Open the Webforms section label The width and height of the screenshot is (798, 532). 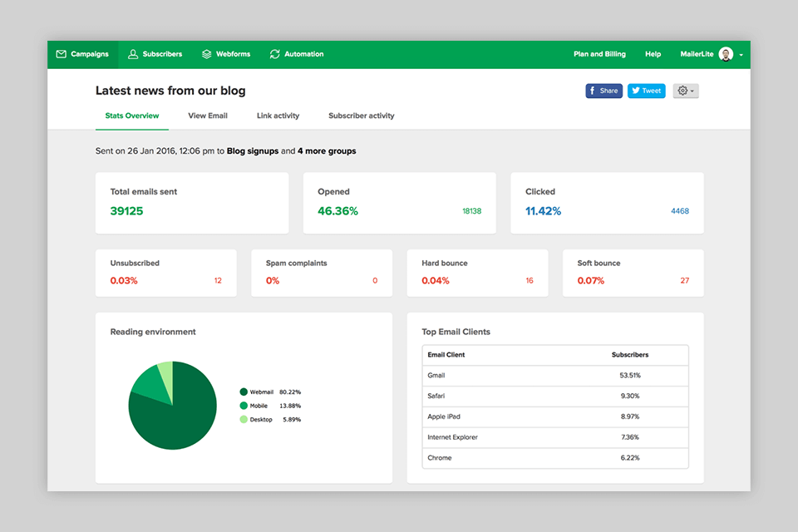pos(233,54)
